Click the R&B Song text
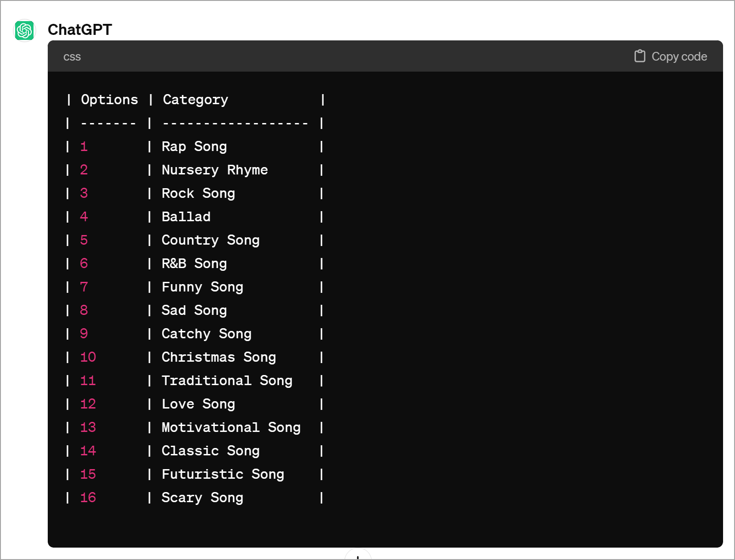The image size is (735, 560). click(194, 263)
